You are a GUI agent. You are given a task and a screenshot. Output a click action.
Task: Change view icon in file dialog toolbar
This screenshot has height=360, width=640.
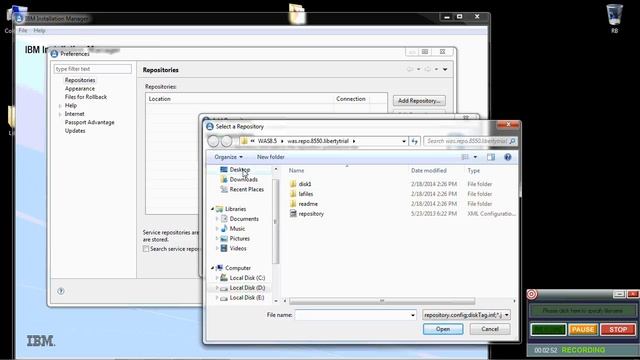click(x=465, y=157)
